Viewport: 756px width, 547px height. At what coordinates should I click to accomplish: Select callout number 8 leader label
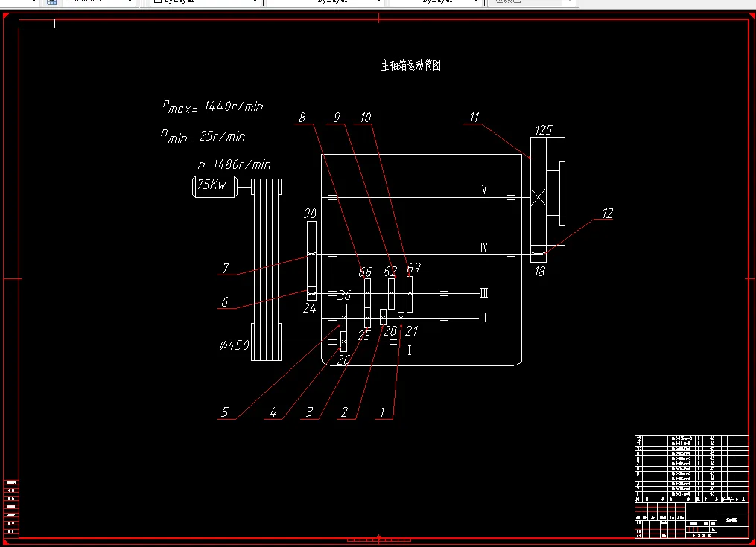pyautogui.click(x=302, y=118)
